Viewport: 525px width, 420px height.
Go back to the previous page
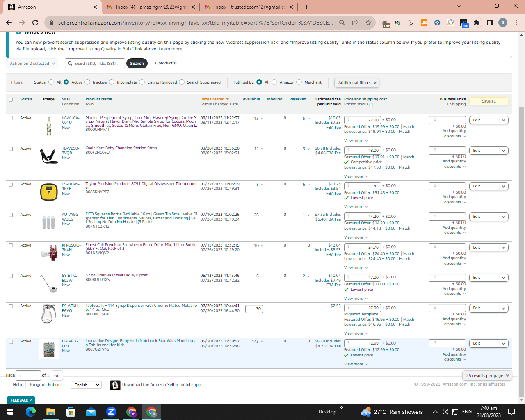click(x=9, y=23)
